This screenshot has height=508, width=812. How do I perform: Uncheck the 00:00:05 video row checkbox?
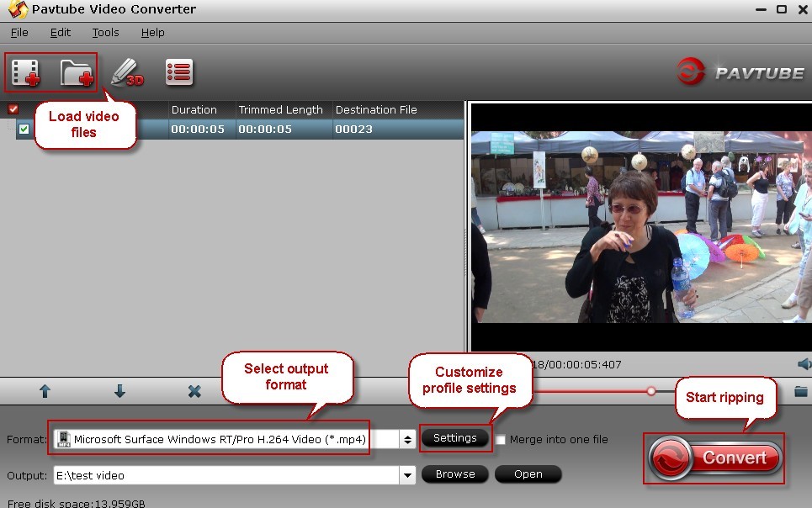tap(24, 129)
